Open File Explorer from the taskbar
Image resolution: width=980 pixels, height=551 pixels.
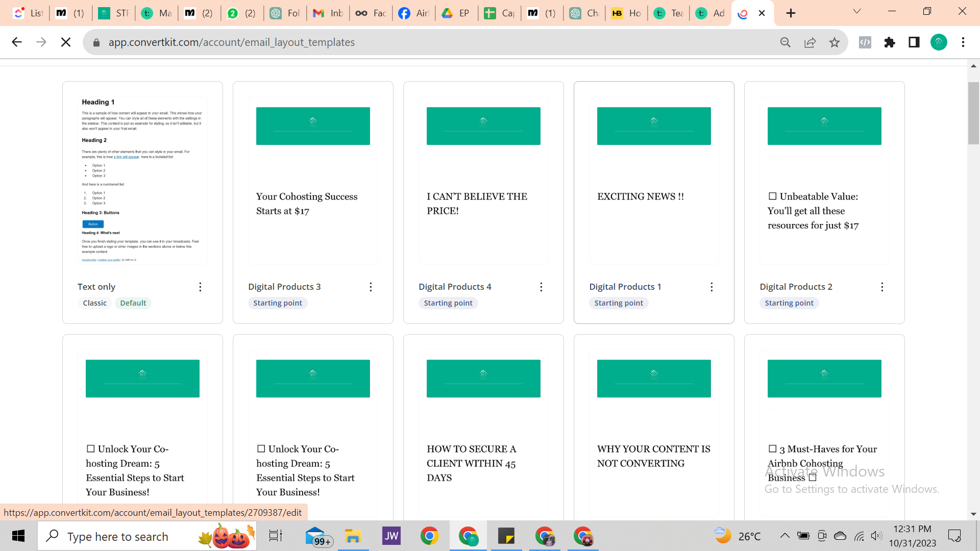click(x=353, y=536)
